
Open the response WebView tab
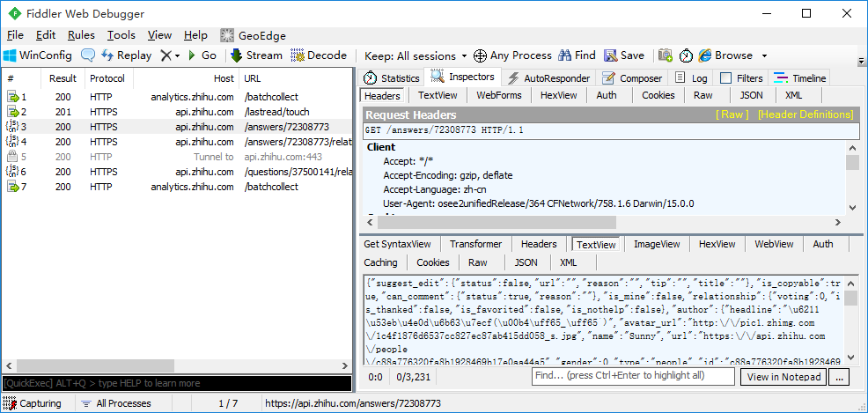(774, 244)
